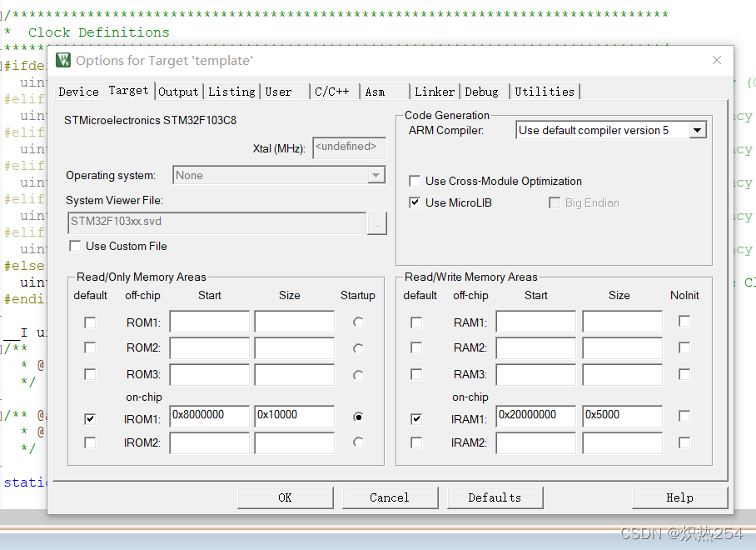This screenshot has height=550, width=756.
Task: Click the IRAM2 Size field
Action: click(623, 442)
